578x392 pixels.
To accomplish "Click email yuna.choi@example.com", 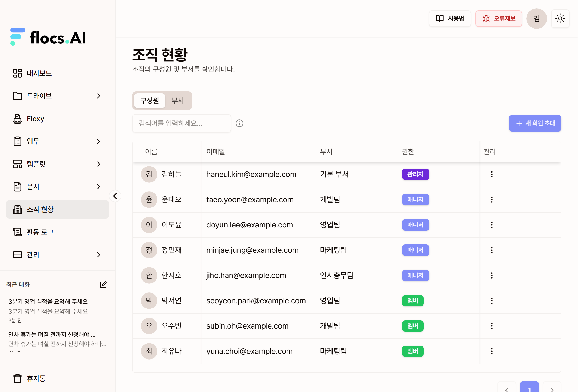I will point(250,351).
